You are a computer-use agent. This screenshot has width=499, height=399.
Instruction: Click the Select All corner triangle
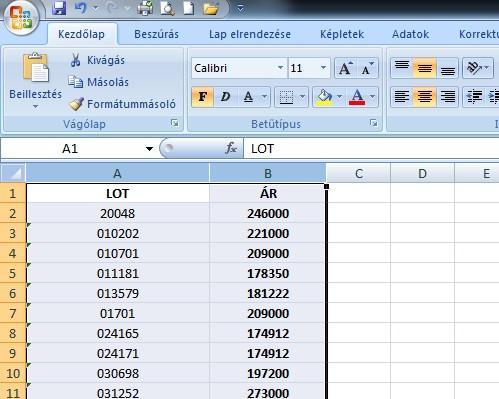pos(13,173)
